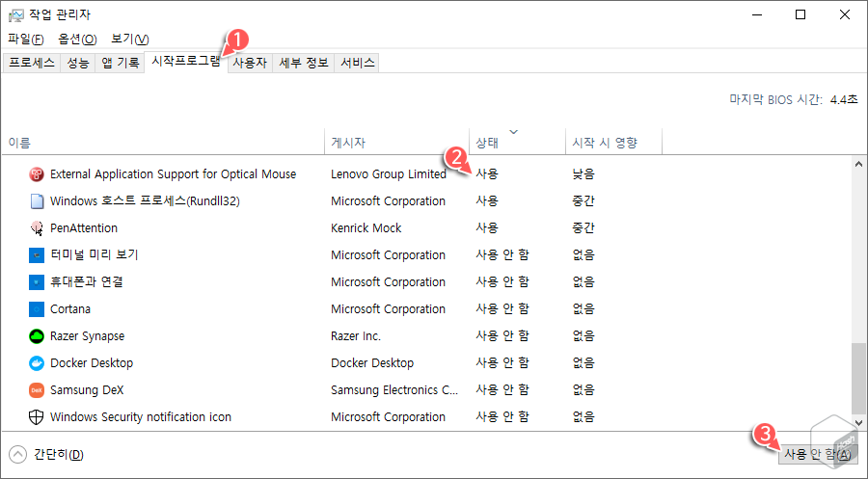Viewport: 868px width, 479px height.
Task: Click the Rundll32 document icon
Action: click(37, 201)
